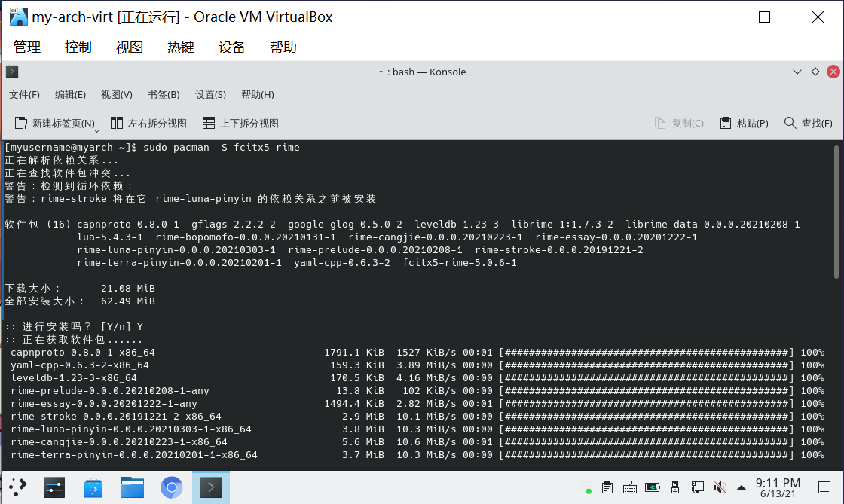Click the terminal vertical scrollbar
This screenshot has width=844, height=504.
pyautogui.click(x=839, y=211)
